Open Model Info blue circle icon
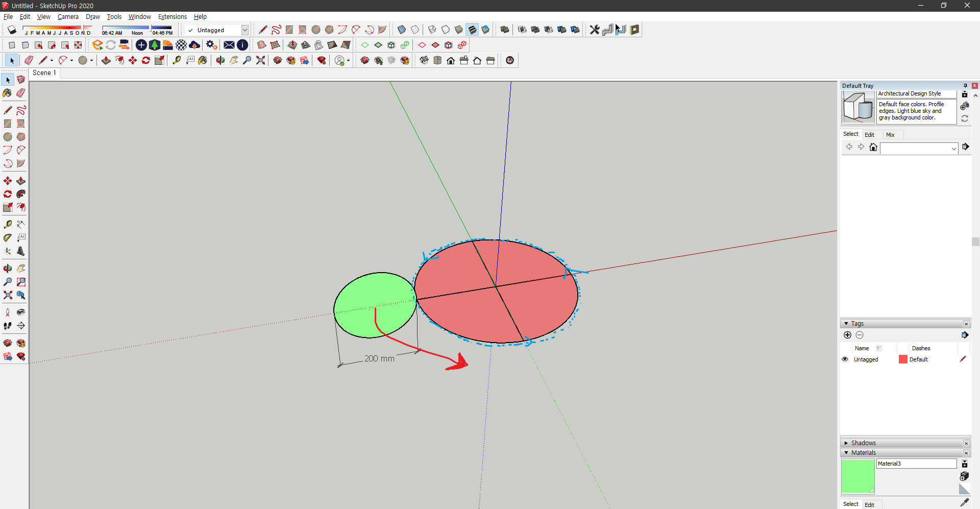 coord(242,45)
